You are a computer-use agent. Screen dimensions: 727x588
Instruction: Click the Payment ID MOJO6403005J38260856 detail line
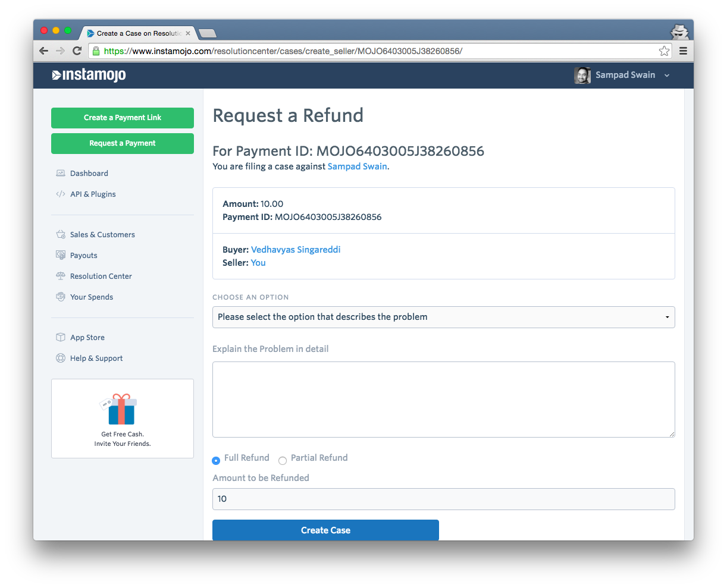(302, 217)
